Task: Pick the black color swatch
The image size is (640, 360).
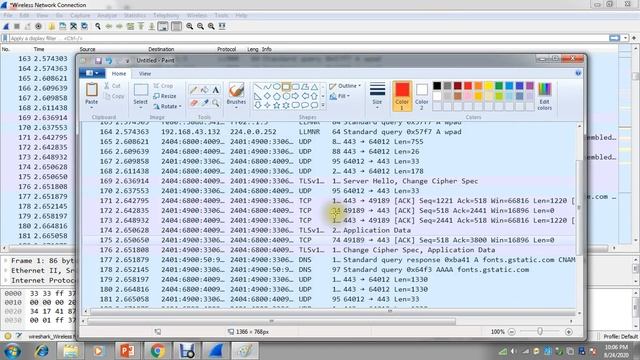Action: pos(437,86)
